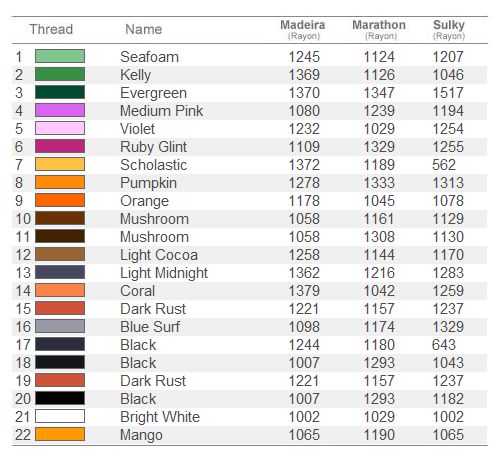Viewport: 500px width, 456px height.
Task: Select the Blue Surf row name
Action: 150,327
